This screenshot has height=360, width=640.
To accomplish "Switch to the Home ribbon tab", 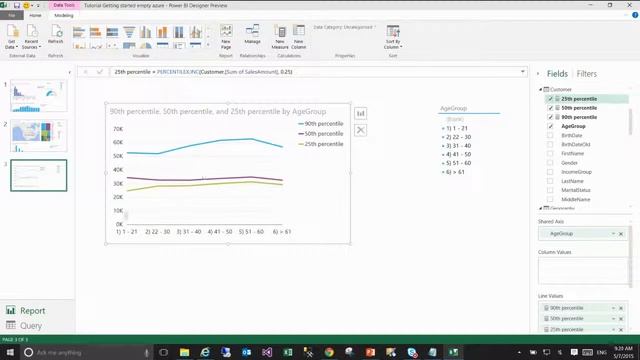I will pyautogui.click(x=35, y=16).
